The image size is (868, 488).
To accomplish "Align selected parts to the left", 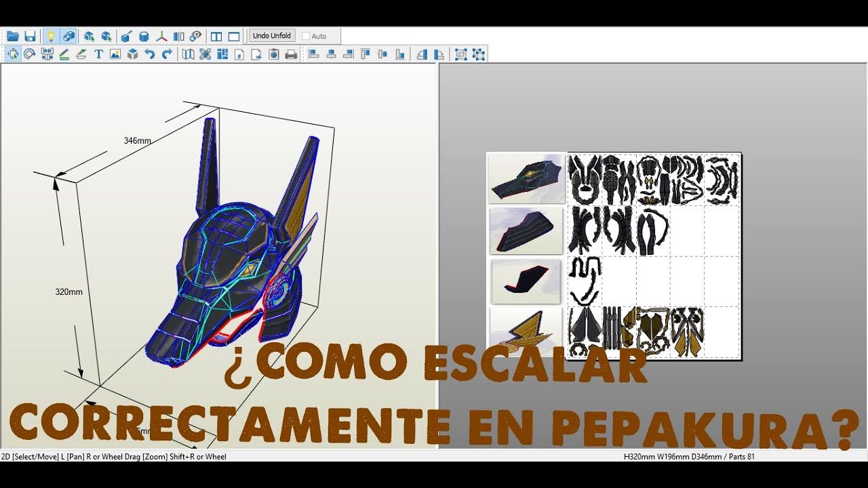I will coord(314,54).
